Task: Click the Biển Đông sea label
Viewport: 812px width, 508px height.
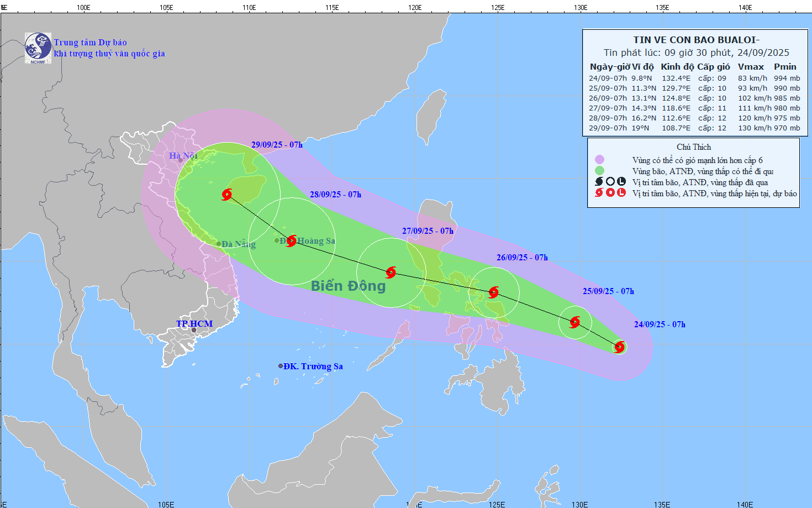Action: 348,286
